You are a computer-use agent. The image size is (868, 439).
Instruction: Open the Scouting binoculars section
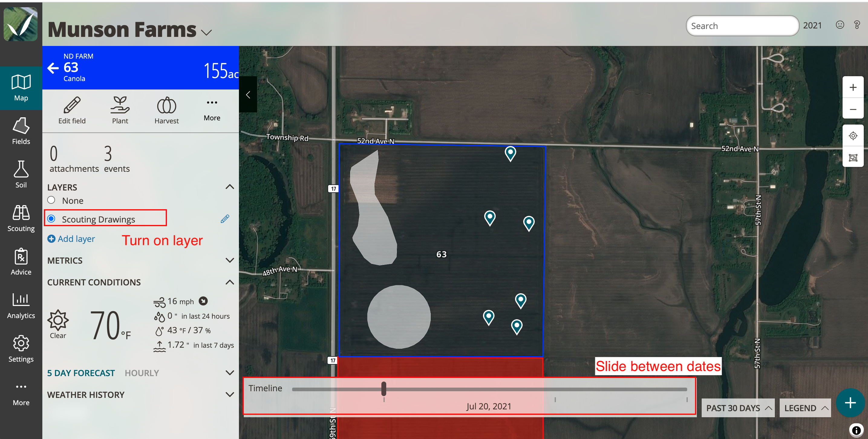point(21,218)
